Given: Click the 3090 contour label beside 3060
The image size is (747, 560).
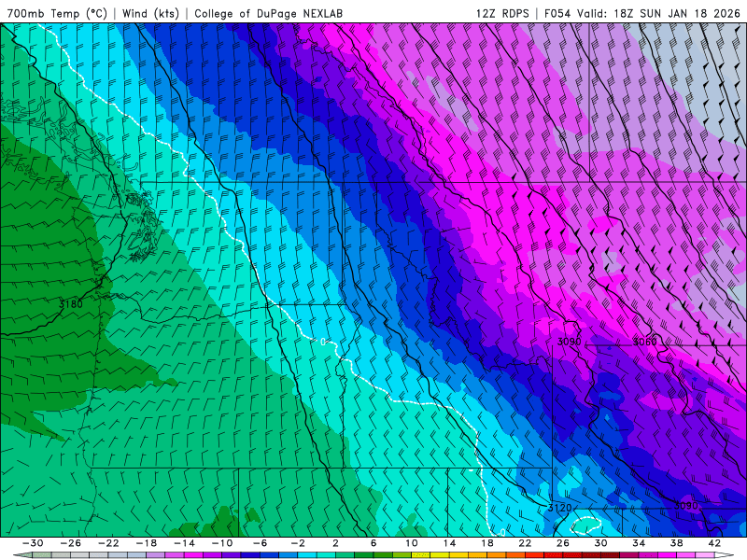Looking at the screenshot, I should [570, 342].
